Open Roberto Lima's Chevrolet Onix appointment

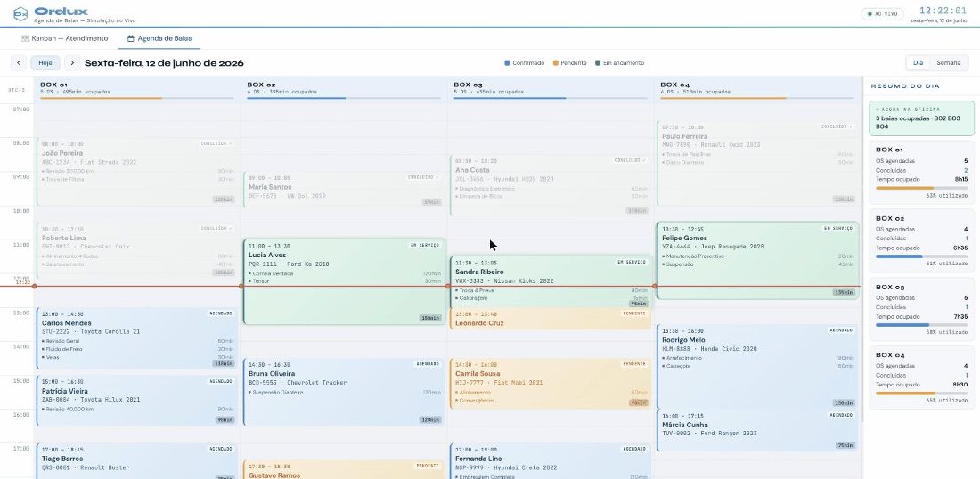click(137, 250)
